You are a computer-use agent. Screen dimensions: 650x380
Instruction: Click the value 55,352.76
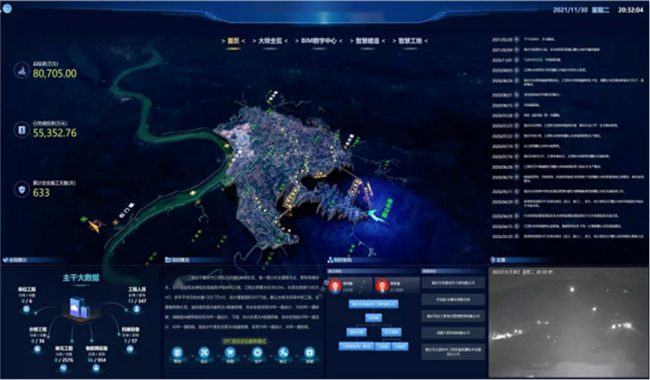(55, 133)
